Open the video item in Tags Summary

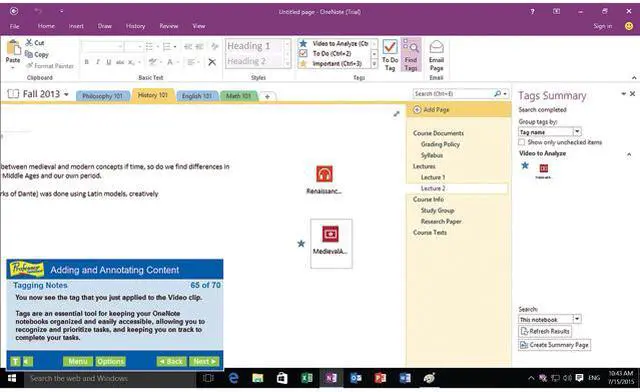(543, 169)
